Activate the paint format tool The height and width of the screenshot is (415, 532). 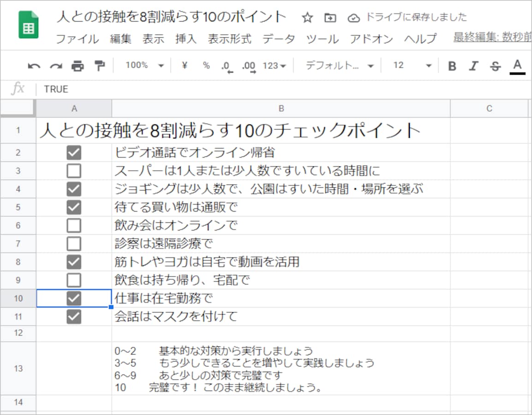(100, 66)
